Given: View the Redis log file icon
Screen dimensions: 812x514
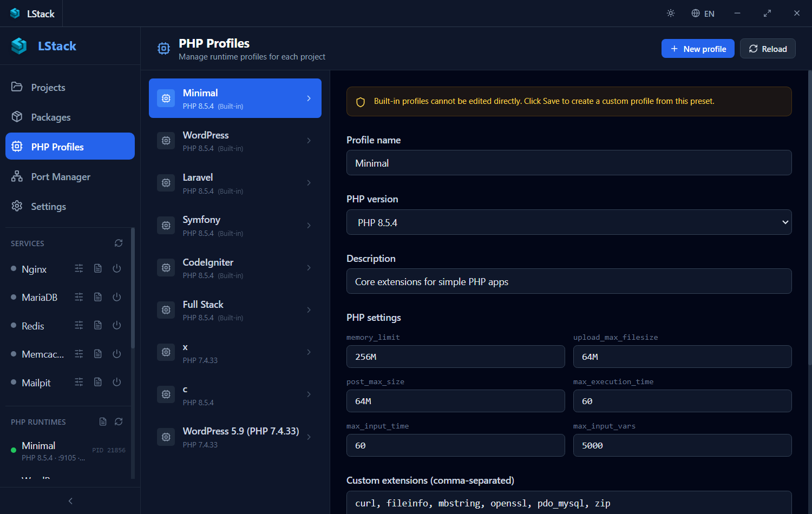Looking at the screenshot, I should pos(98,326).
